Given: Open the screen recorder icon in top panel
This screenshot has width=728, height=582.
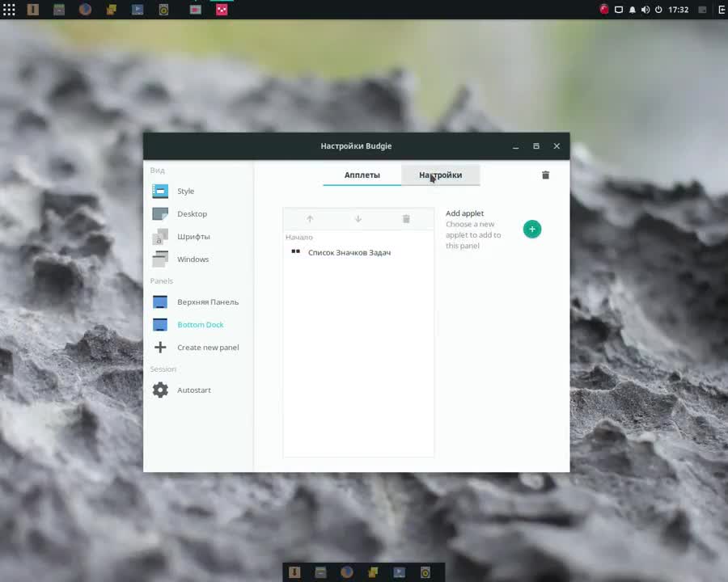Looking at the screenshot, I should 196,9.
